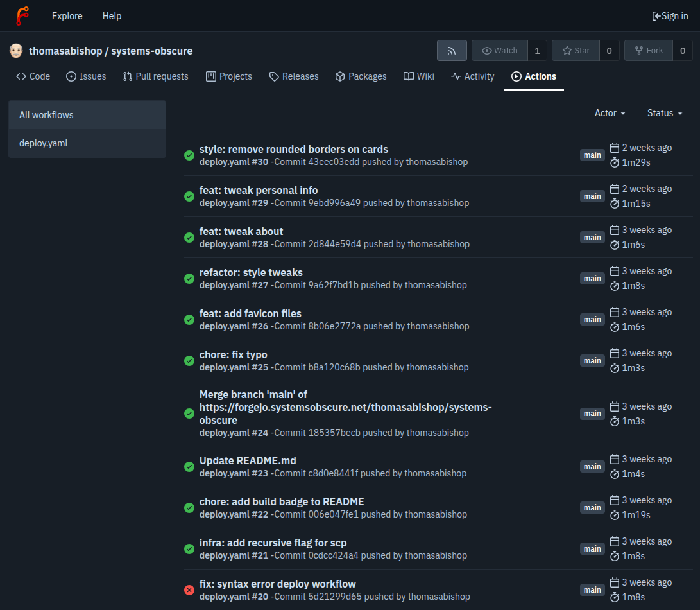Open Explore in top navigation
700x610 pixels.
[x=67, y=16]
